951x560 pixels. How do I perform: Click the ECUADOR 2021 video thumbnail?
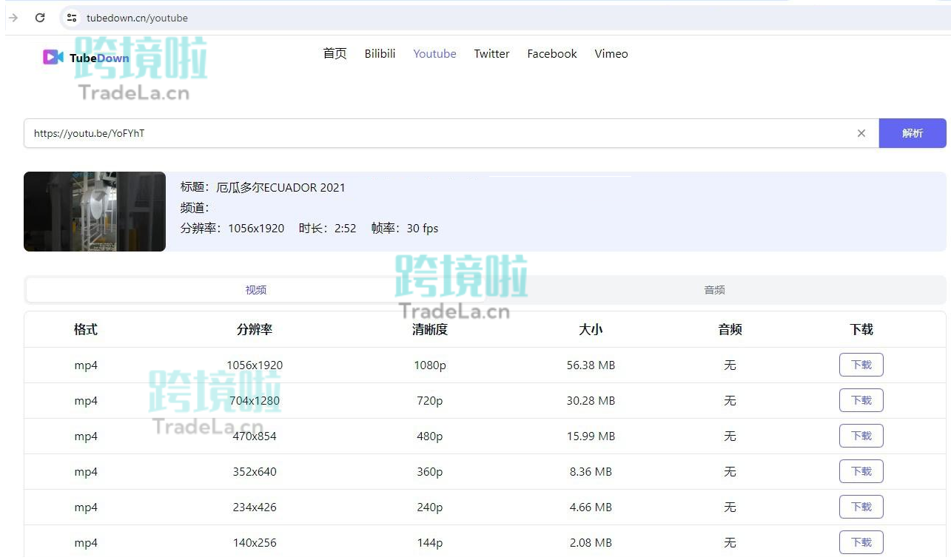pos(95,212)
